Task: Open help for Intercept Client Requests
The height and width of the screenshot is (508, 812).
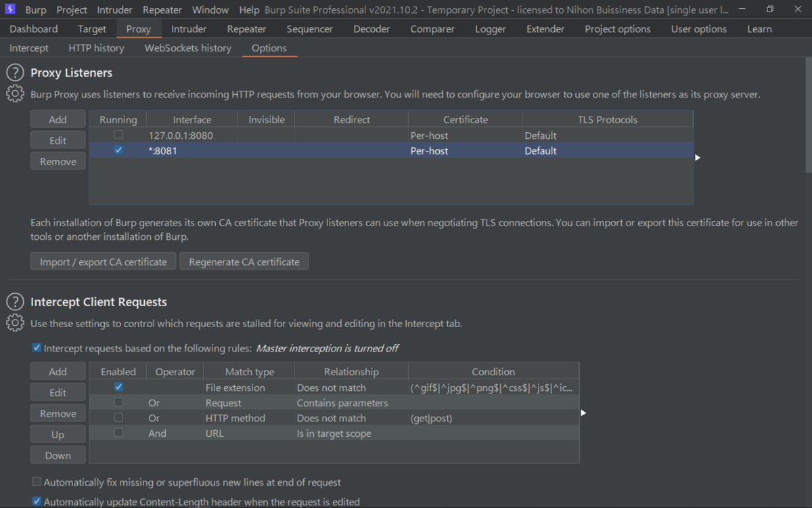Action: click(15, 302)
